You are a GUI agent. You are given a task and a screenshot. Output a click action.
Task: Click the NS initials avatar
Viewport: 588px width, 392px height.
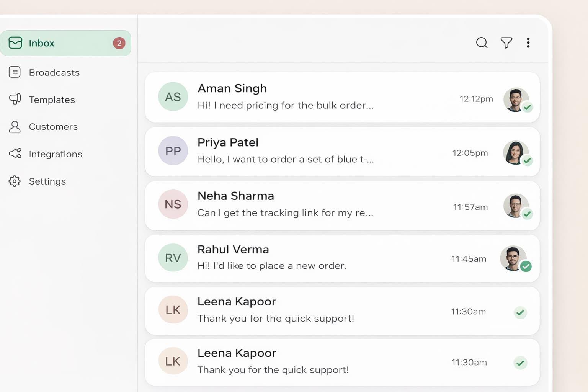[173, 204]
